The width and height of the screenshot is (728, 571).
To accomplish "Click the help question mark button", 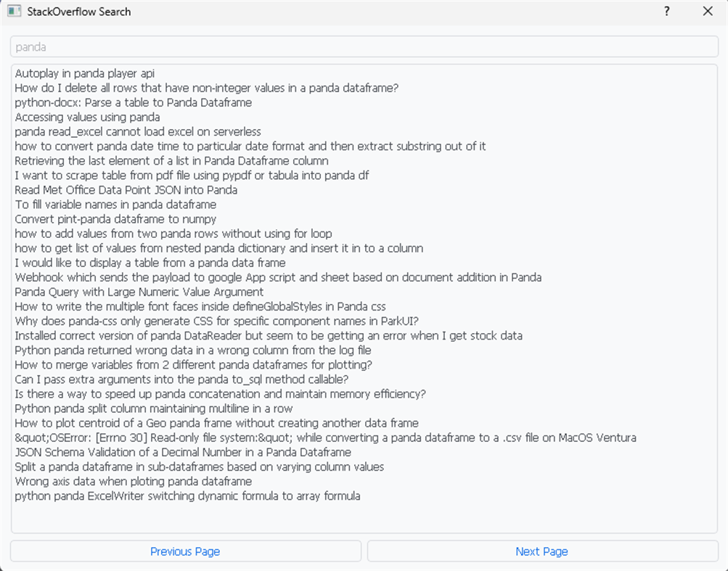I will click(667, 12).
